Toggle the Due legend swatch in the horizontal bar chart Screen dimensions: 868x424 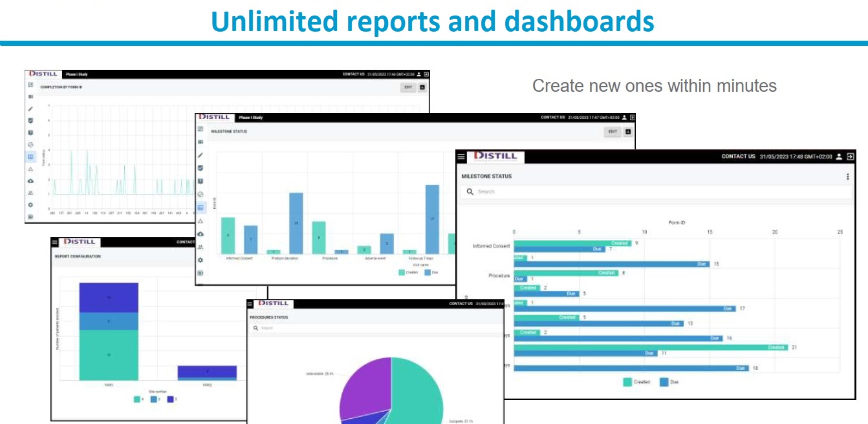664,382
